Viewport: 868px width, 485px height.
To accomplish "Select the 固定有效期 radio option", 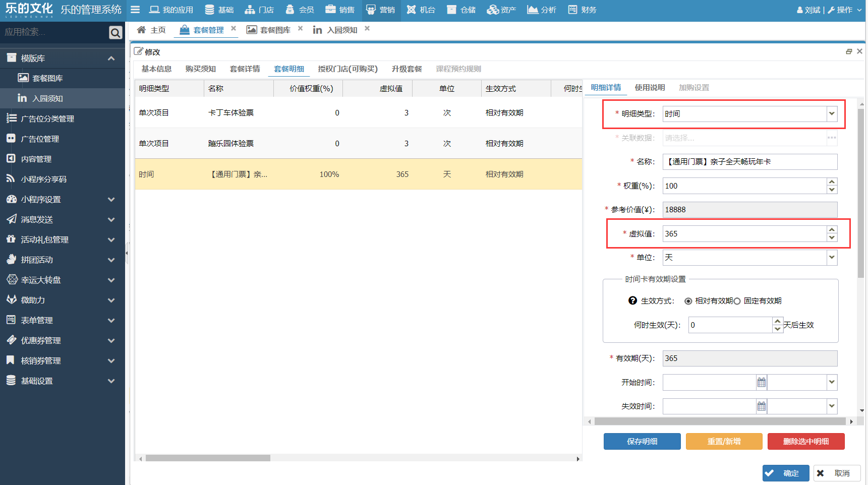I will tap(737, 301).
